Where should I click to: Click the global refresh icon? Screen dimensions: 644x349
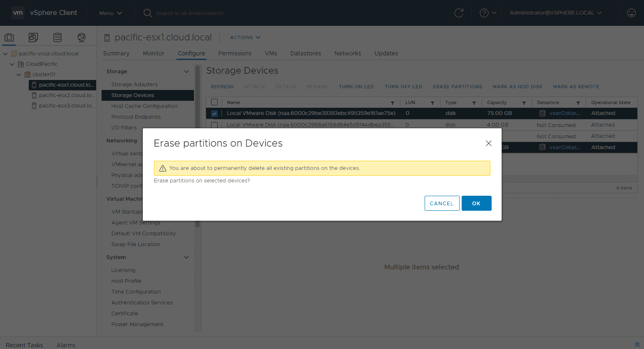coord(459,13)
